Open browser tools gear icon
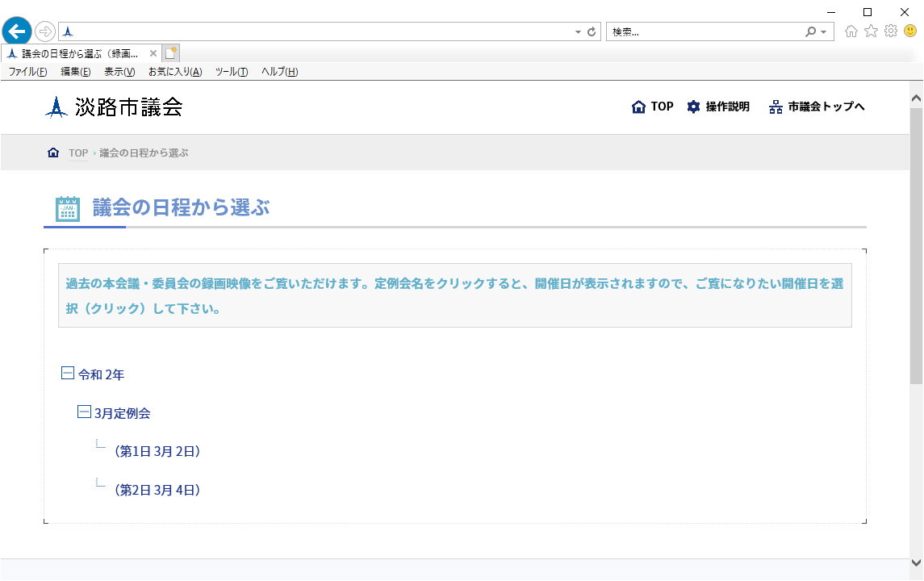This screenshot has width=924, height=581. [891, 31]
